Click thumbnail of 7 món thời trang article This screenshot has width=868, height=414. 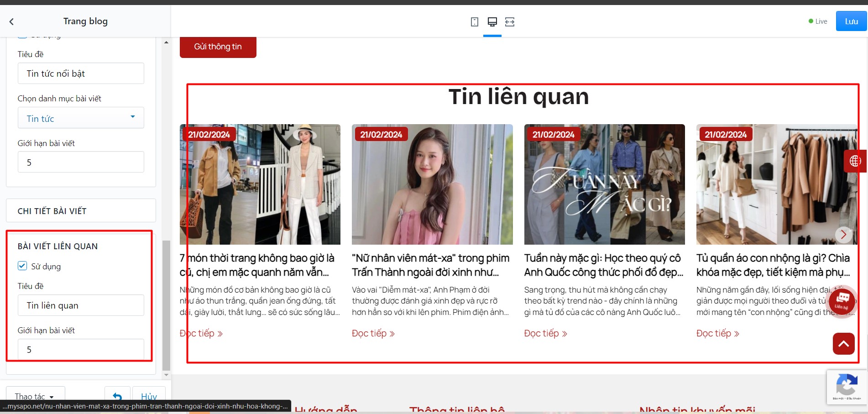click(260, 184)
